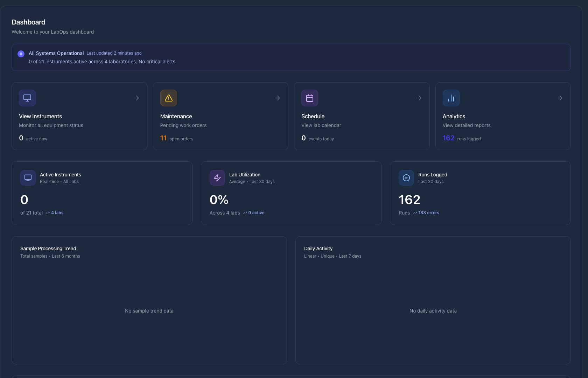Click Across 4 labs text
Viewport: 588px width, 378px height.
pyautogui.click(x=225, y=213)
